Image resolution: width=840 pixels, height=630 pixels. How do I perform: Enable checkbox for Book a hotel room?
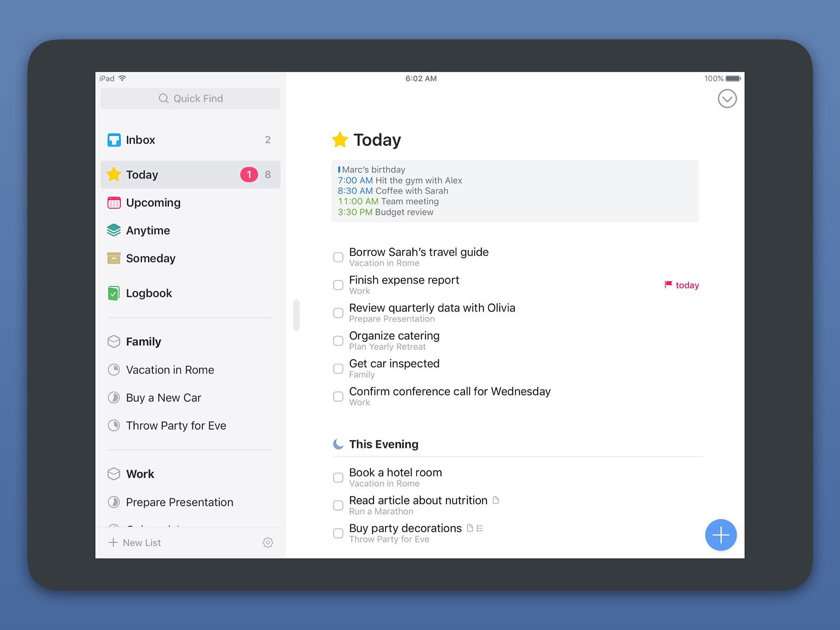coord(338,474)
